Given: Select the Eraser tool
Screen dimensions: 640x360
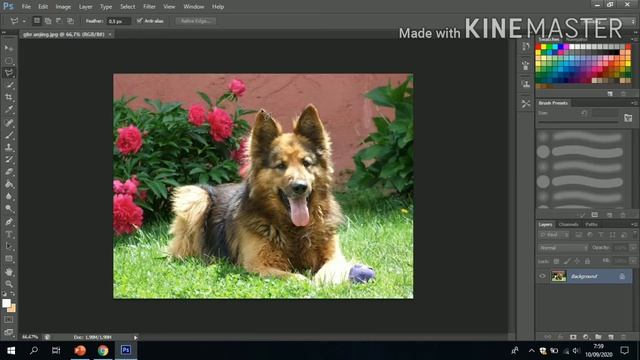Looking at the screenshot, I should 9,172.
